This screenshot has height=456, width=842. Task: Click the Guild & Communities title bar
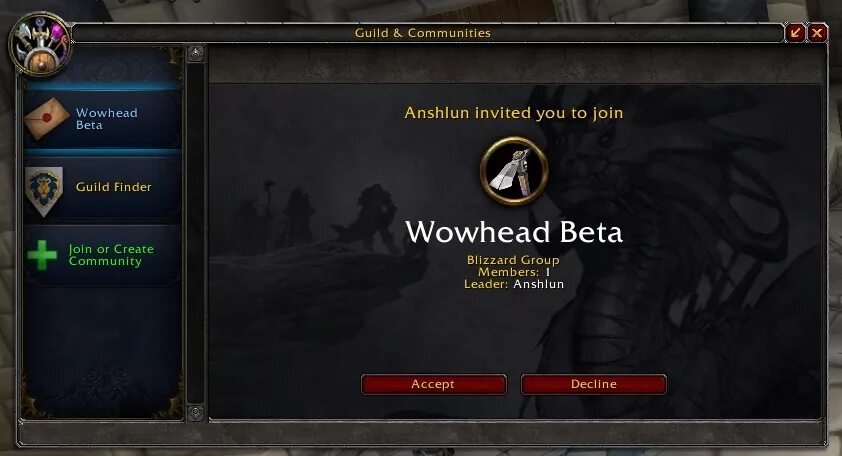pos(423,33)
